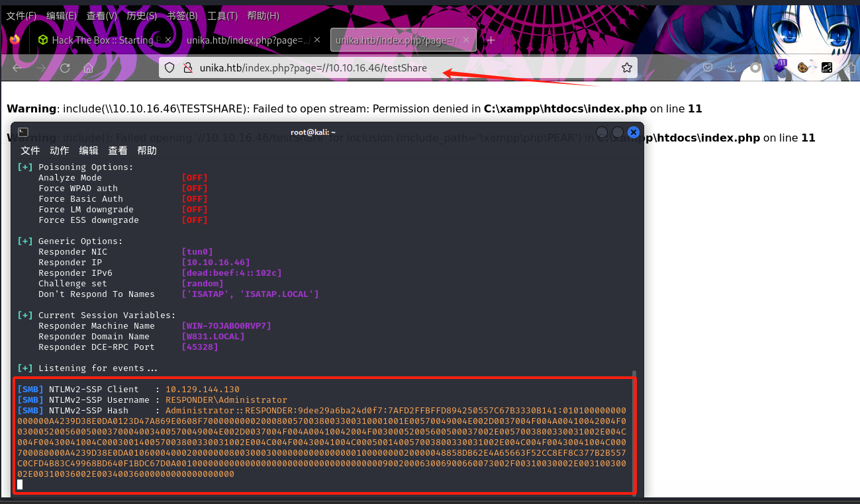Click the client IP 10.129.144.130
This screenshot has height=504, width=860.
[203, 390]
